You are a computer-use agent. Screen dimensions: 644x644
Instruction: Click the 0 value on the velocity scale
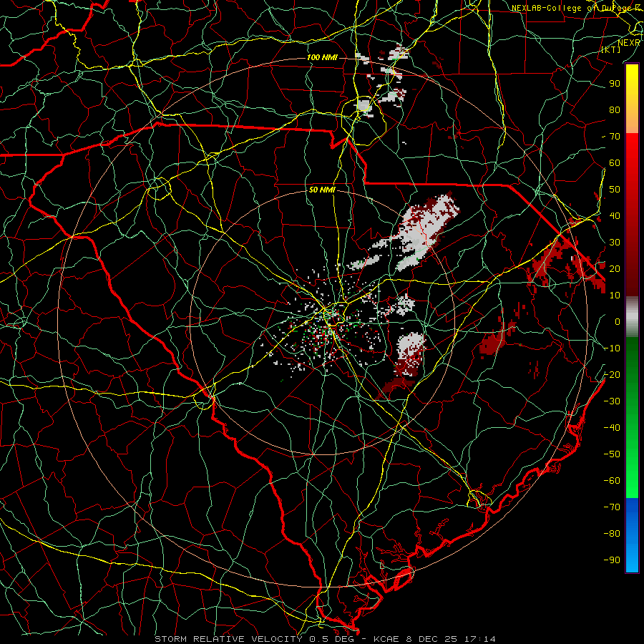[618, 322]
